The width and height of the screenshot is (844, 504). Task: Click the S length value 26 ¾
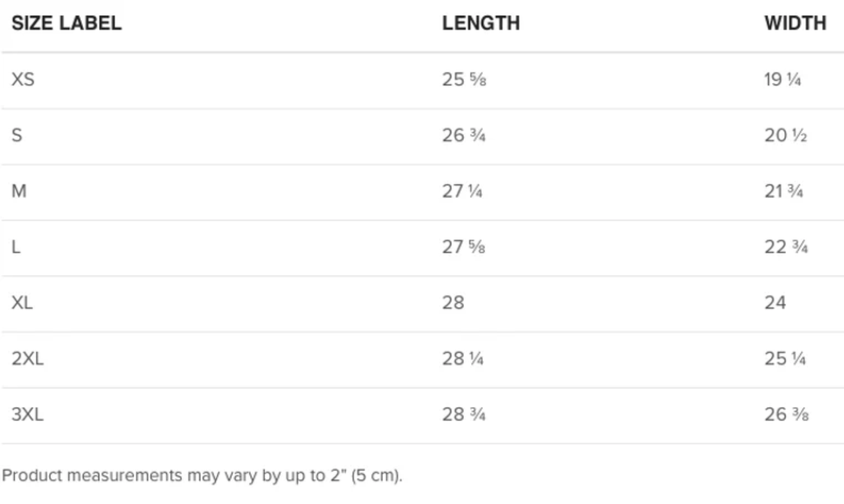click(464, 135)
